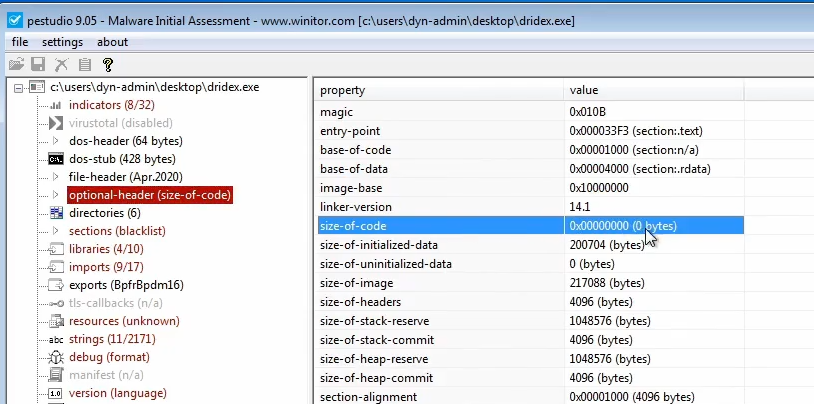The height and width of the screenshot is (404, 814).
Task: Expand the optional-header node arrow
Action: (56, 195)
